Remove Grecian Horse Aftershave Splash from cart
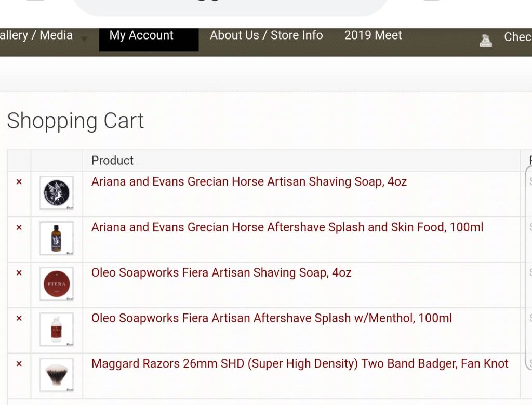This screenshot has height=405, width=532. point(19,227)
